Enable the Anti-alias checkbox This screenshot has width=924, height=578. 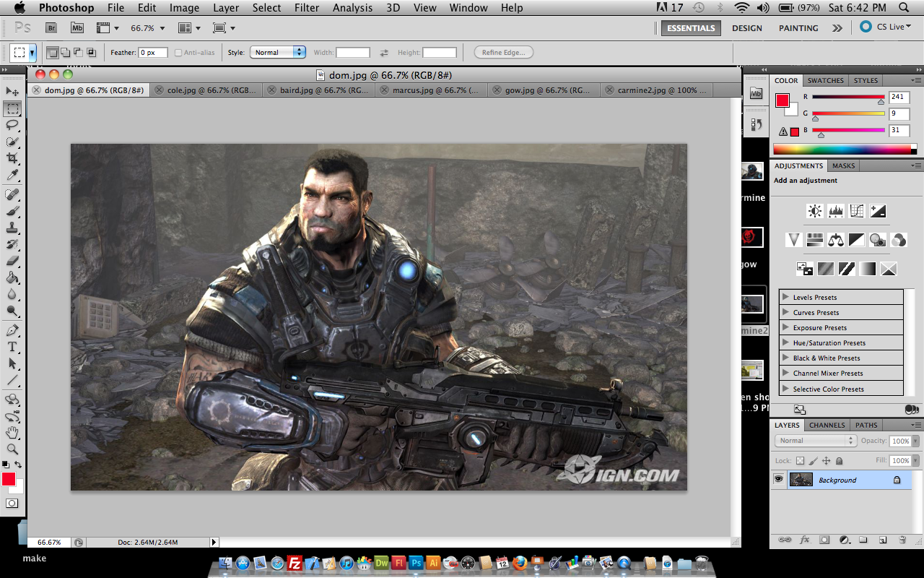(x=178, y=53)
